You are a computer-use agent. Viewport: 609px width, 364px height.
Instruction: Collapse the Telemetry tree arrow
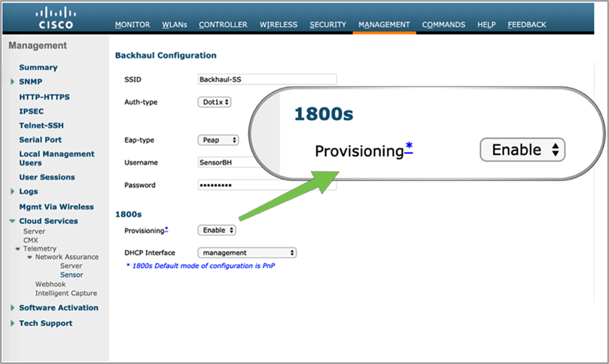coord(17,249)
